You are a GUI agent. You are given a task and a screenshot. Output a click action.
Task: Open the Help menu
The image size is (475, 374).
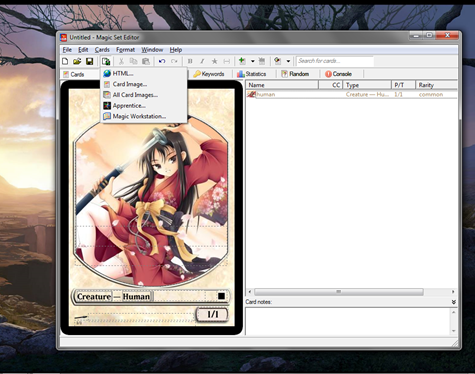pos(176,50)
